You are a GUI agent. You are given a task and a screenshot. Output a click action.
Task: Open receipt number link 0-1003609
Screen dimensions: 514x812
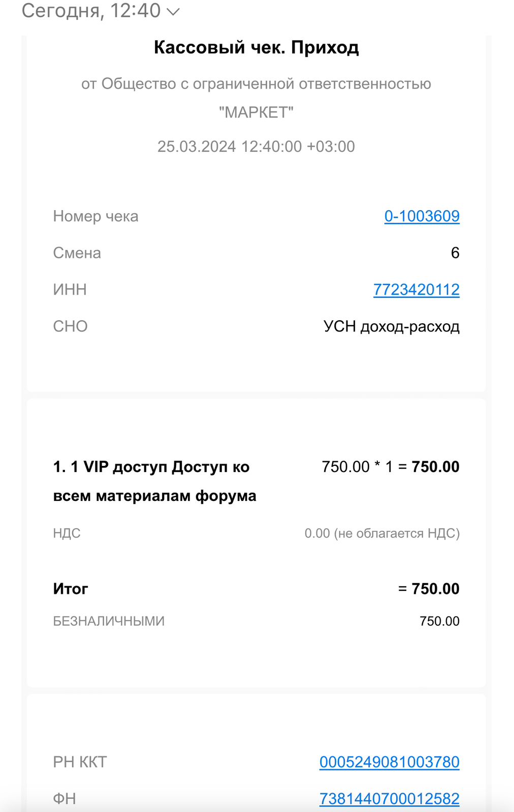[422, 216]
